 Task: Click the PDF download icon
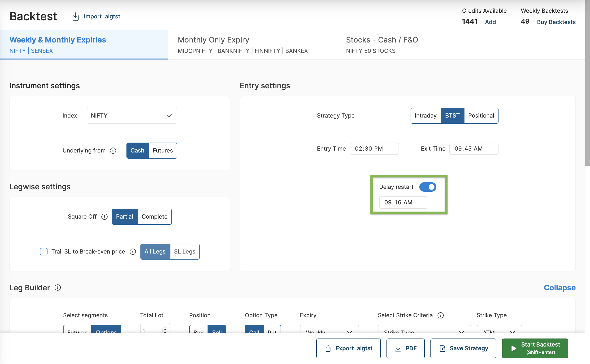[398, 348]
